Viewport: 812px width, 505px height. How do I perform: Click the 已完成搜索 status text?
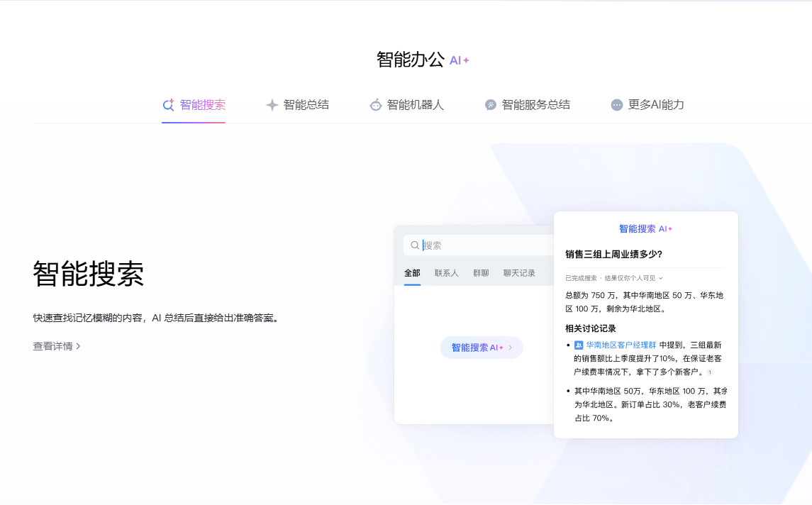tap(581, 278)
